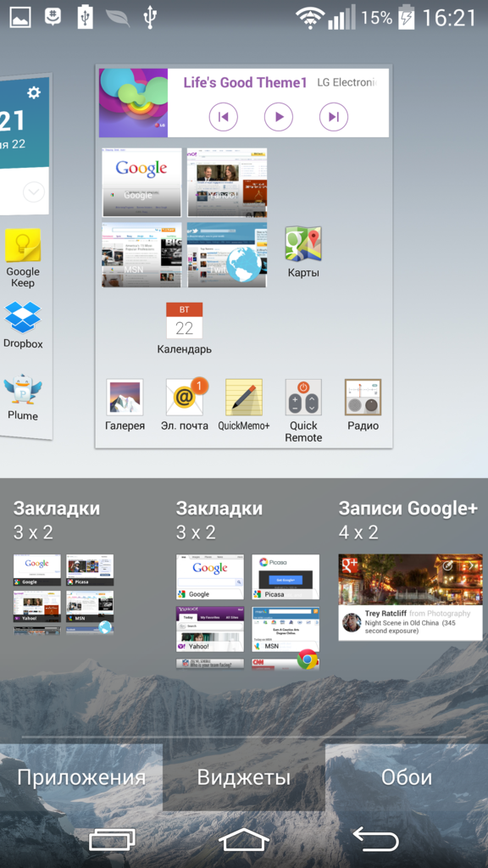Screen dimensions: 488x868
Task: Open the Google Keep app icon
Action: click(23, 246)
